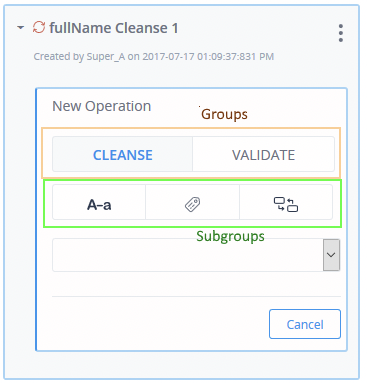Click the red sync icon beside fullName Cleanse

point(39,27)
